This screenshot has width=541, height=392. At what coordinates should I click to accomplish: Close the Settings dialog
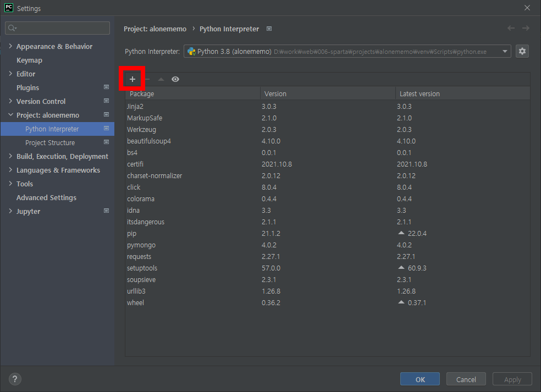point(527,8)
